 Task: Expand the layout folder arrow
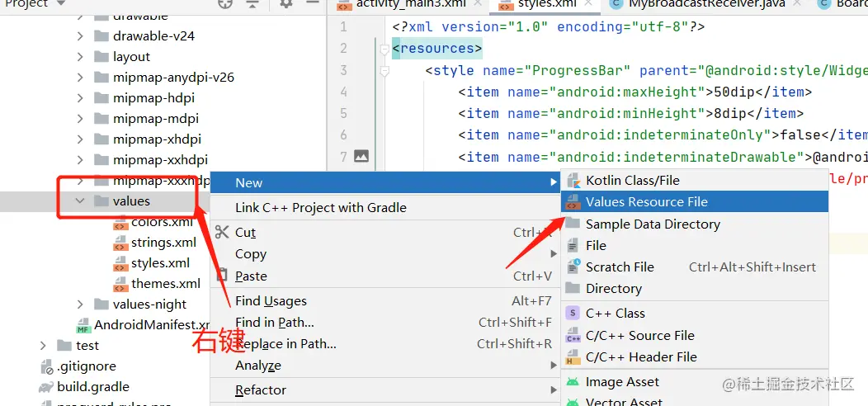[x=80, y=56]
